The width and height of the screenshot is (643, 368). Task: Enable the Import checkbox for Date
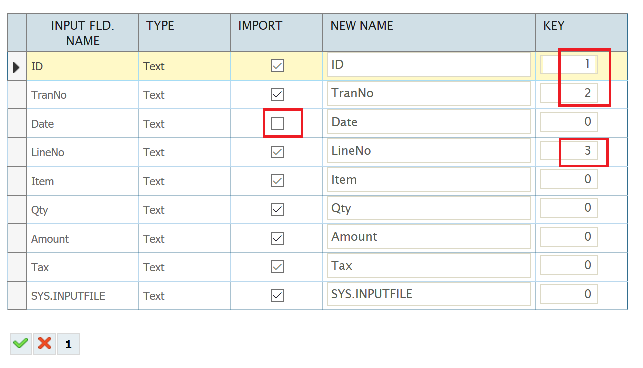click(x=277, y=123)
